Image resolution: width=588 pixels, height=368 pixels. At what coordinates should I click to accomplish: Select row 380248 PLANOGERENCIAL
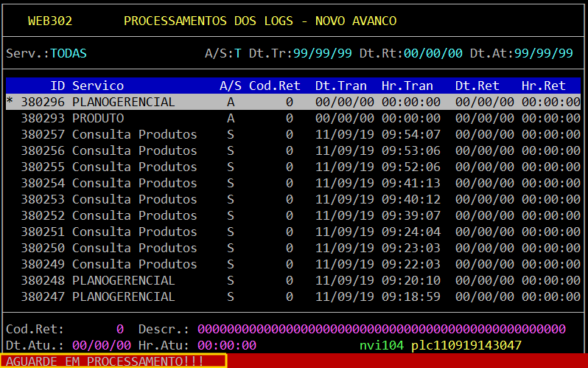pyautogui.click(x=123, y=280)
